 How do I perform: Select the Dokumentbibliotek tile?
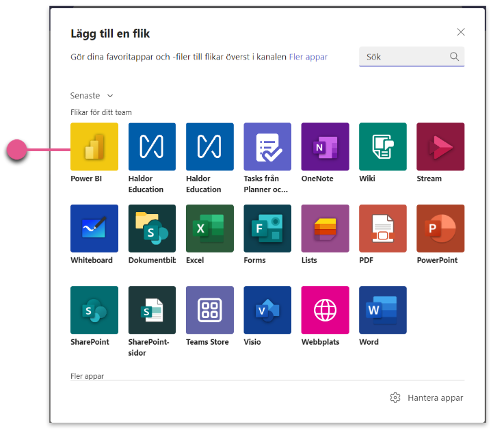[152, 228]
